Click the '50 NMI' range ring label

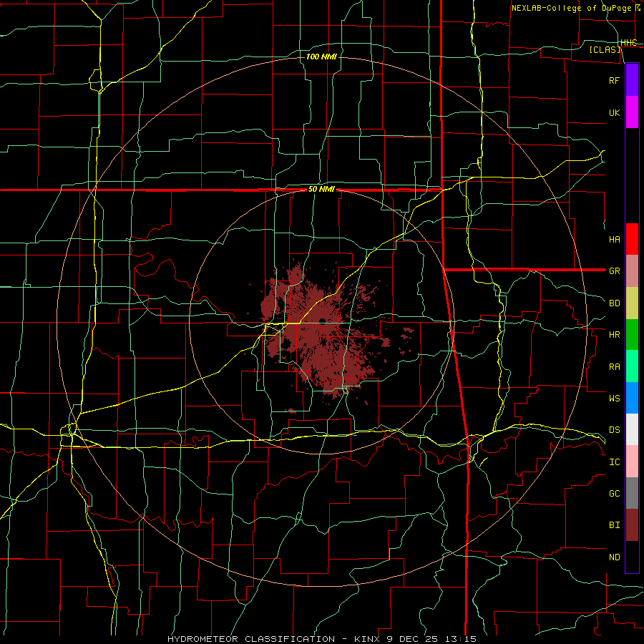321,190
